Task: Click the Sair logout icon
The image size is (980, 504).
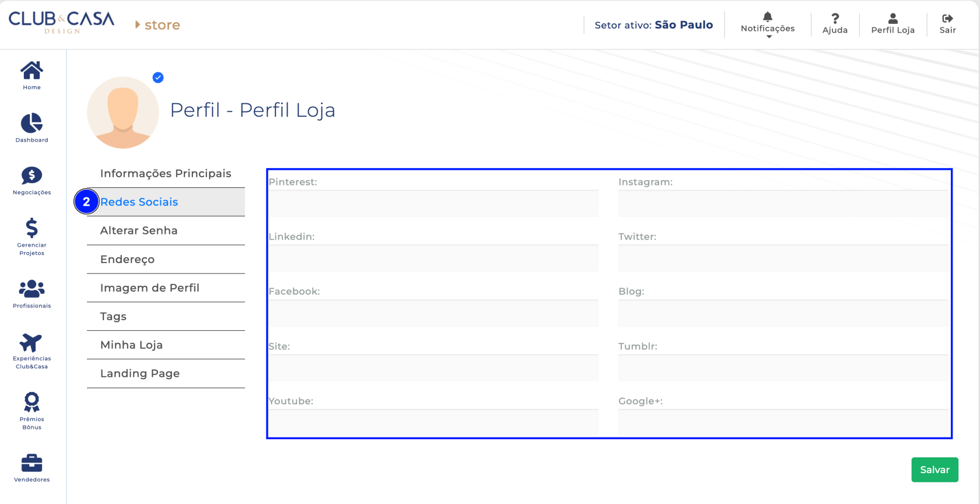Action: 947,19
